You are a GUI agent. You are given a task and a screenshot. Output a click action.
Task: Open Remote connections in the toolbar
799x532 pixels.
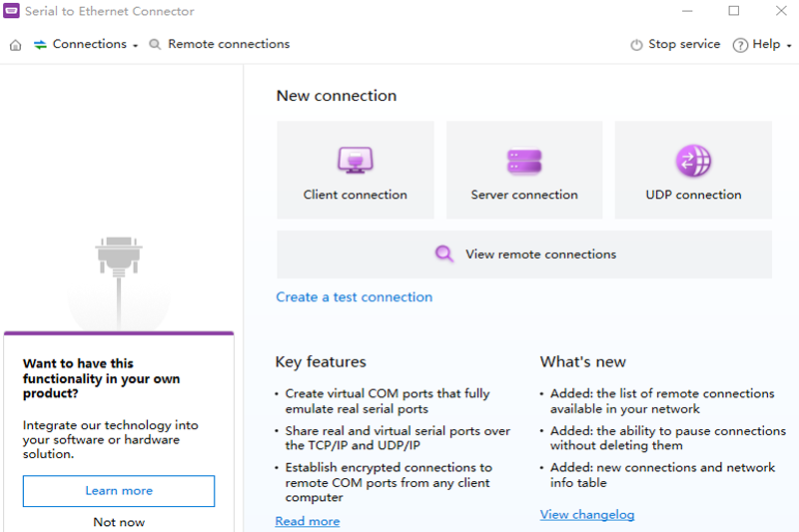pyautogui.click(x=229, y=44)
